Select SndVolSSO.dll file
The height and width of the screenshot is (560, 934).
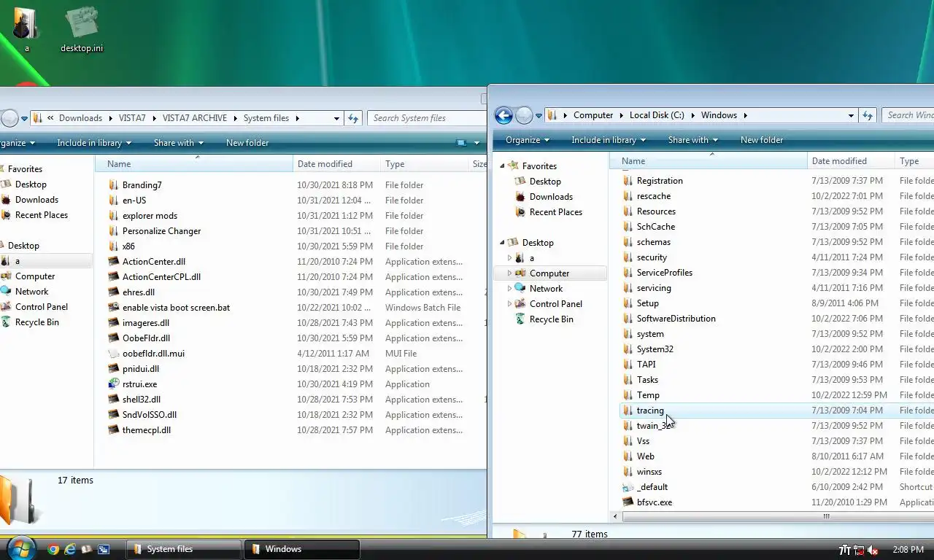coord(150,415)
